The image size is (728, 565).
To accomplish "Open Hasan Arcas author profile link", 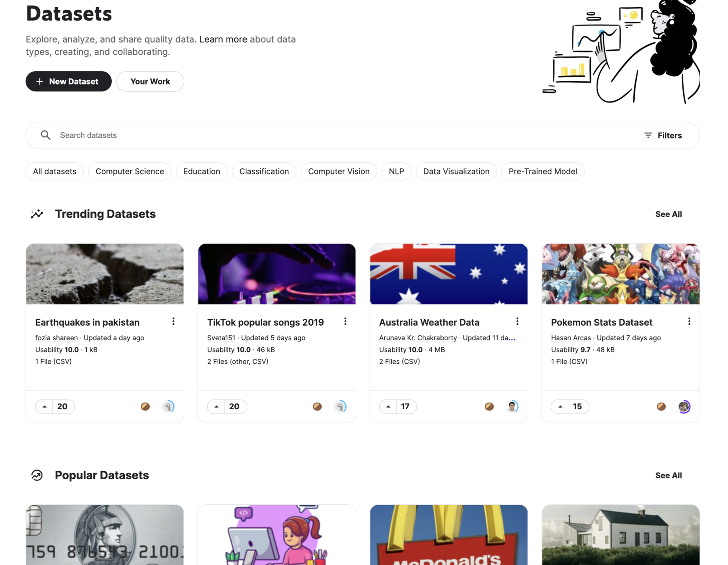I will (x=571, y=338).
